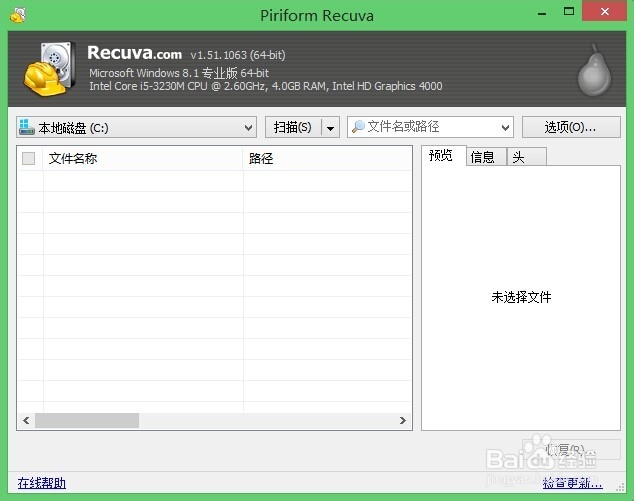This screenshot has height=501, width=634.
Task: Sort by the 文件名称 column header
Action: (x=142, y=158)
